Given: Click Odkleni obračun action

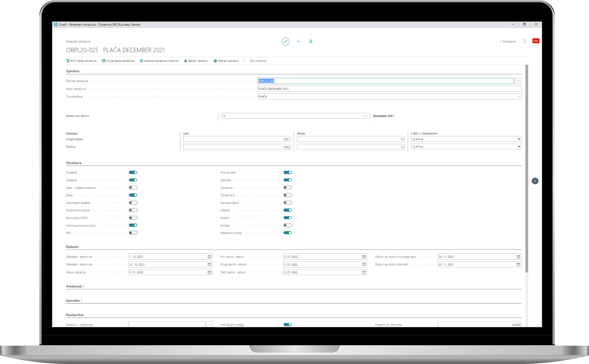Looking at the screenshot, I should (226, 61).
